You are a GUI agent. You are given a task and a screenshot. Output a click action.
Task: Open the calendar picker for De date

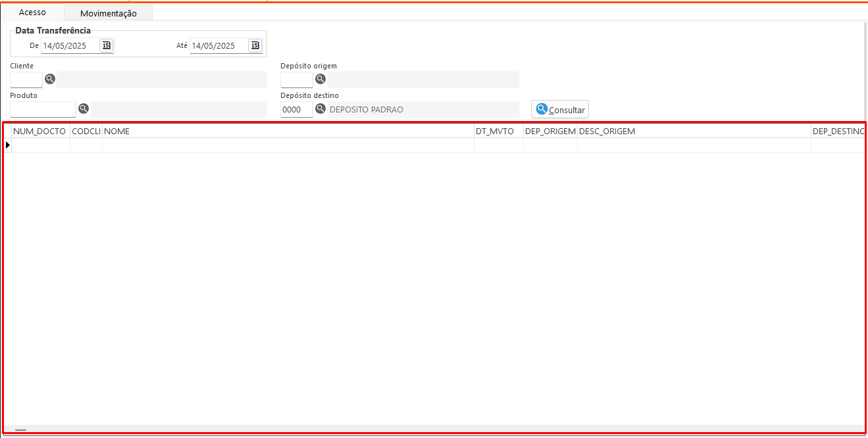click(x=106, y=45)
